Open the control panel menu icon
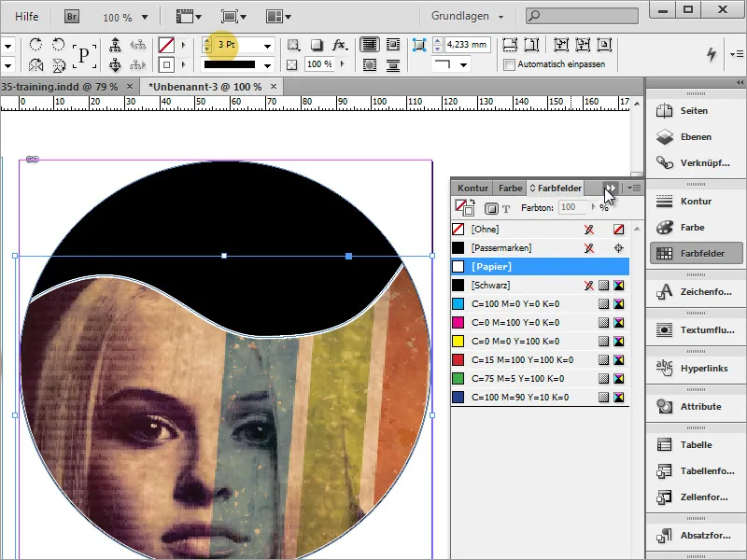Image resolution: width=747 pixels, height=560 pixels. point(736,54)
